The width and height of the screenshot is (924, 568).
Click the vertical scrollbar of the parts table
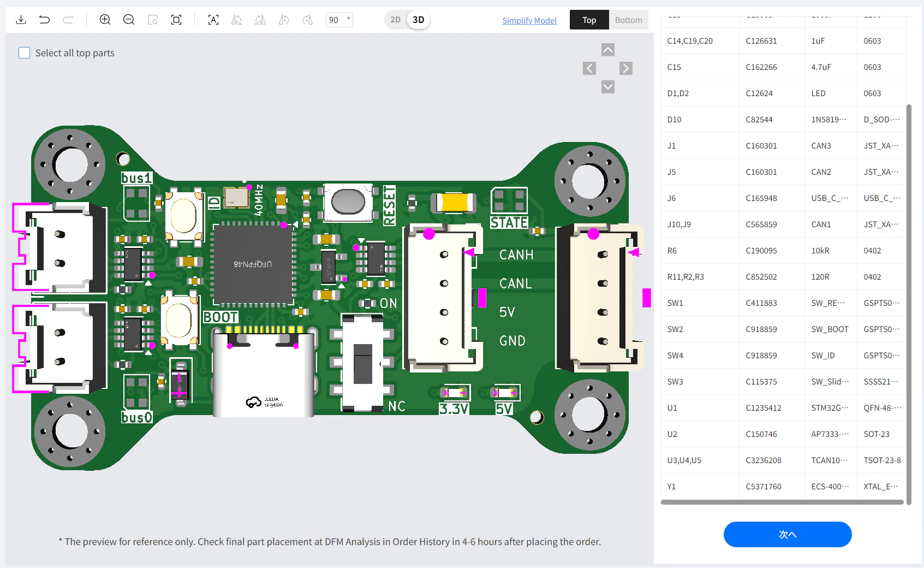(909, 304)
